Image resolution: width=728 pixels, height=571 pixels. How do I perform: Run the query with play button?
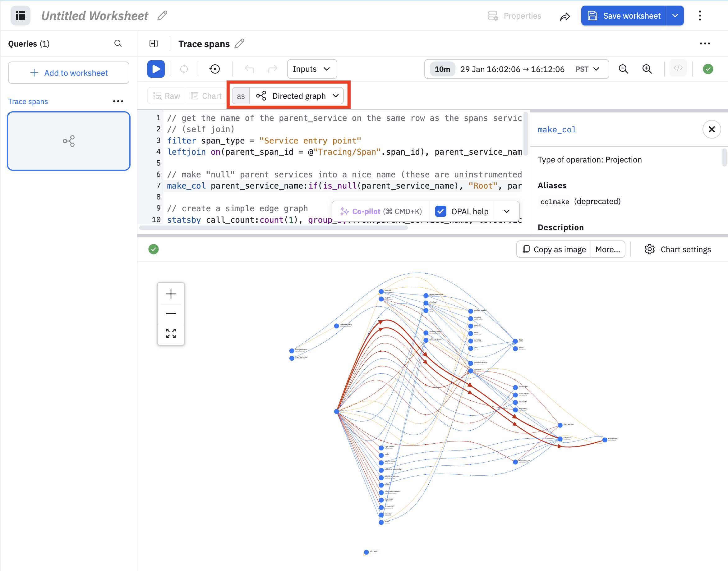156,69
